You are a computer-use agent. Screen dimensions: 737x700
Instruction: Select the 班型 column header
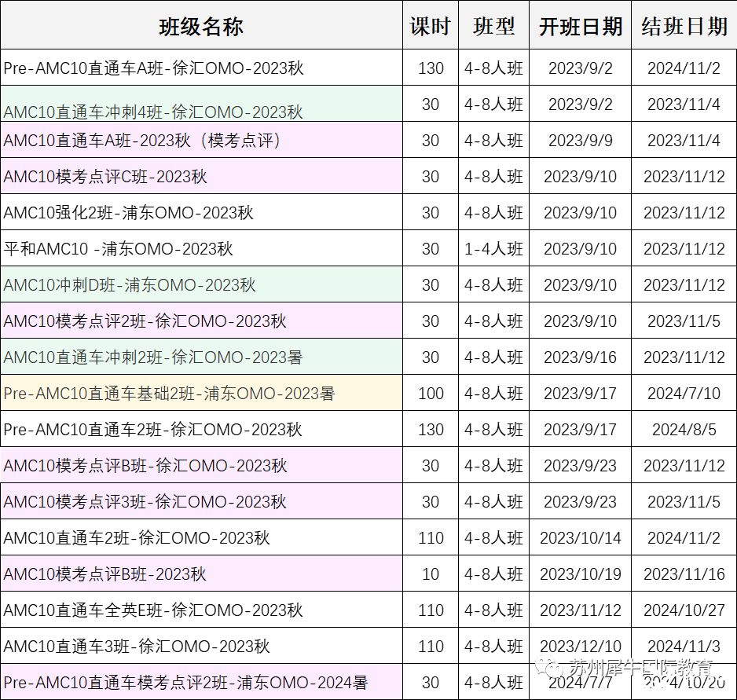coord(493,27)
